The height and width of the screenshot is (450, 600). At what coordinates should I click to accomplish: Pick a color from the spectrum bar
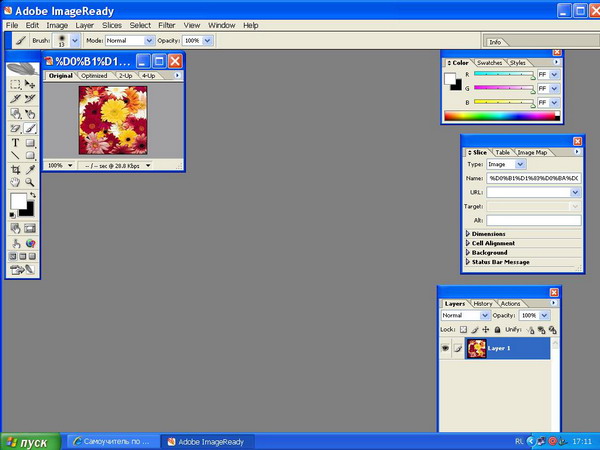[500, 116]
